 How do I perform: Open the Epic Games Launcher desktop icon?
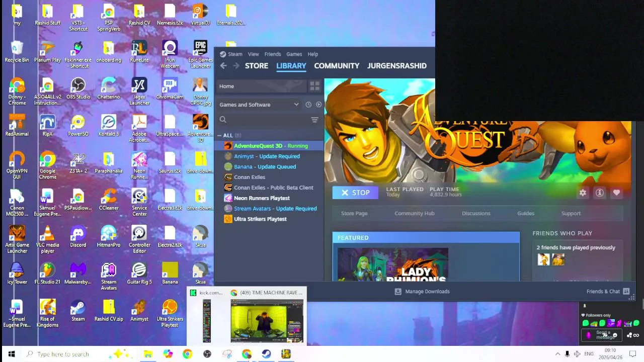[200, 54]
